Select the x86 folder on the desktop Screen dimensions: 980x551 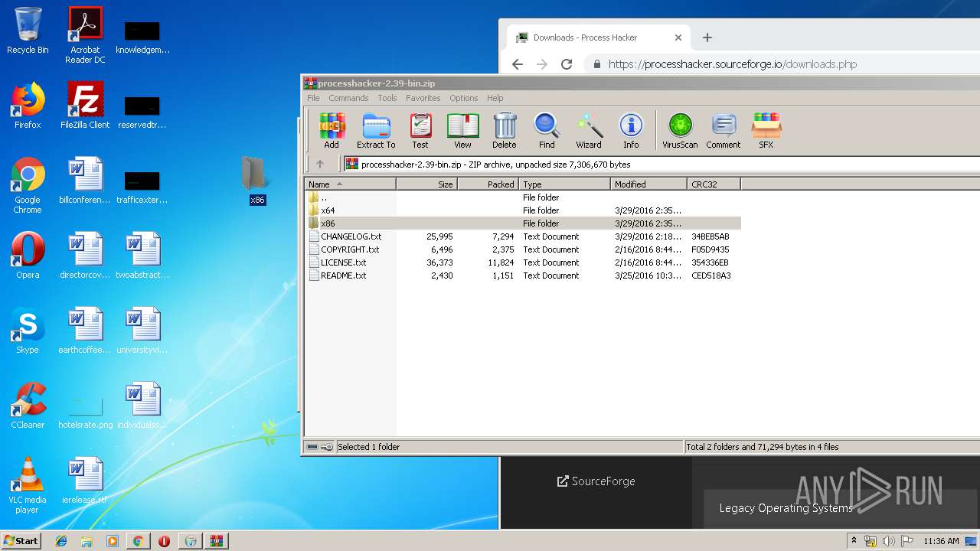tap(256, 181)
